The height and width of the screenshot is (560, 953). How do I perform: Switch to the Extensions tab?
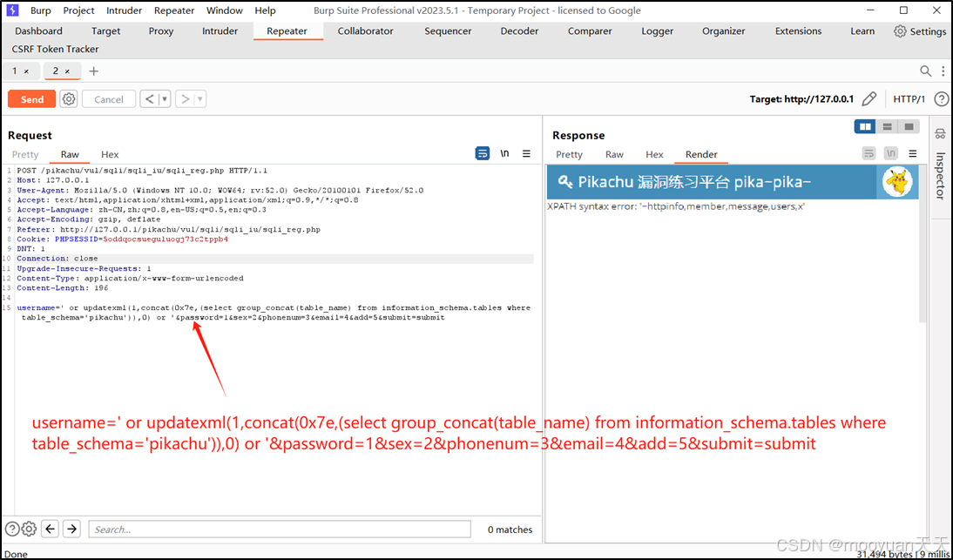click(x=798, y=31)
